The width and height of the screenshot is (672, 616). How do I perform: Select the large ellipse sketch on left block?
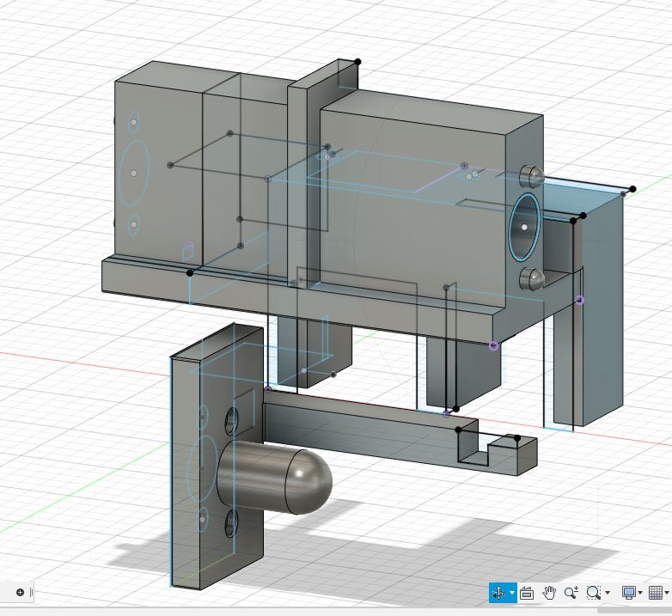(134, 174)
